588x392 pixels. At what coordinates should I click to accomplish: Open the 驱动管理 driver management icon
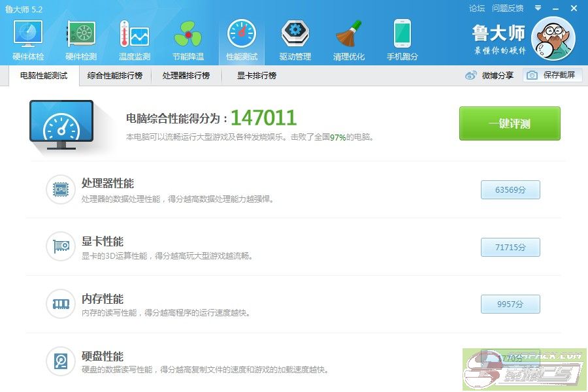click(x=295, y=34)
